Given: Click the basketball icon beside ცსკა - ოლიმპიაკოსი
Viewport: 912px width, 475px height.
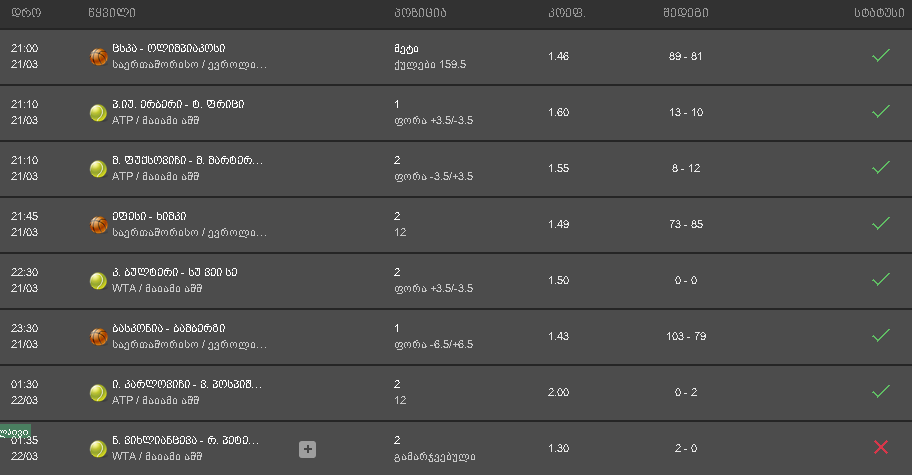Looking at the screenshot, I should (98, 56).
